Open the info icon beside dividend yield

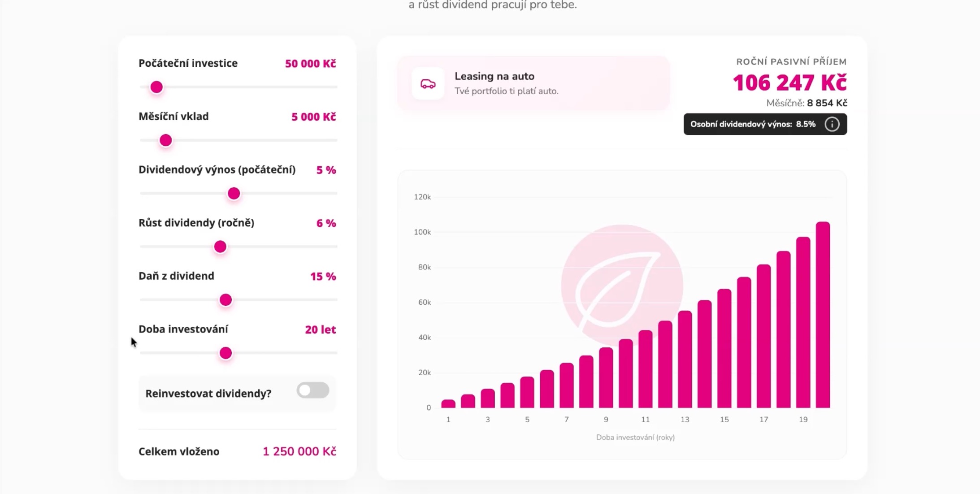point(832,124)
